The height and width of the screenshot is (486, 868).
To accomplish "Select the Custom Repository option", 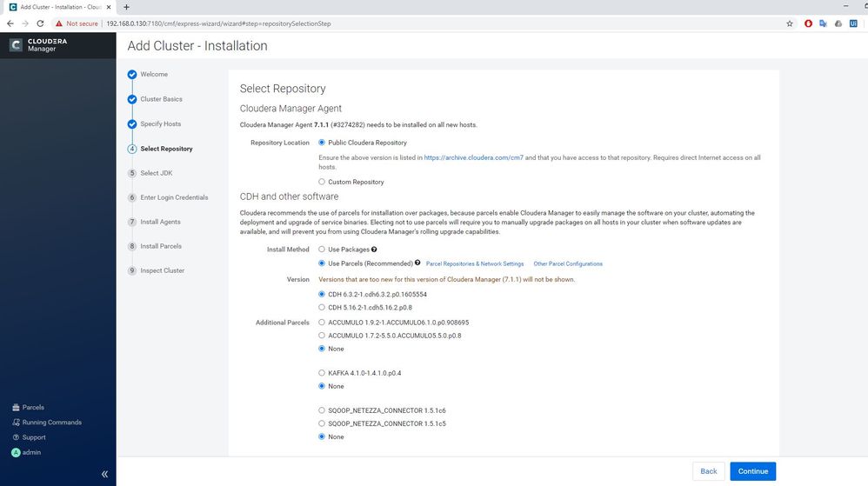I will (x=322, y=182).
